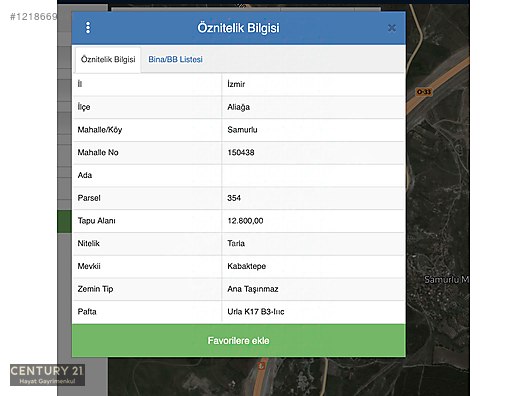Click the green highlighted cell in left sidebar

tap(65, 222)
